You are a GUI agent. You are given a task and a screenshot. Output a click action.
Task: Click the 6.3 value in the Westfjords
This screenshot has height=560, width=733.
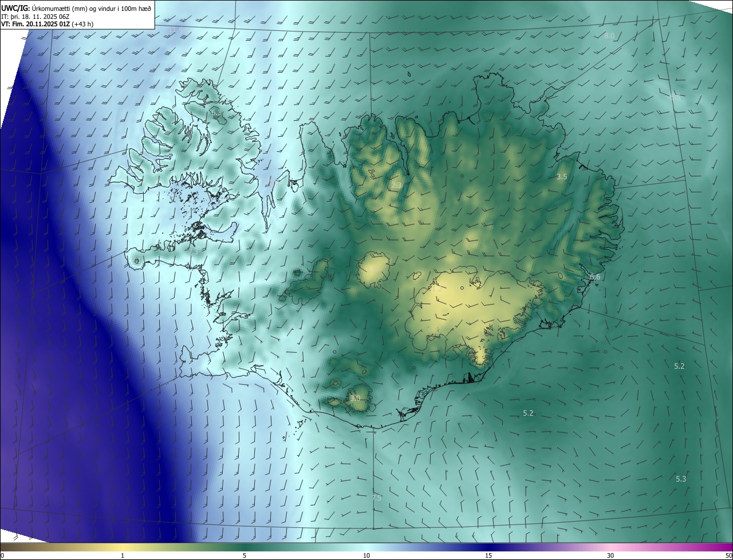tap(216, 113)
